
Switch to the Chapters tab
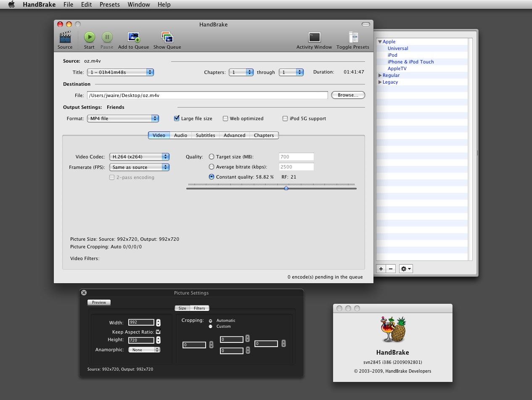[264, 135]
